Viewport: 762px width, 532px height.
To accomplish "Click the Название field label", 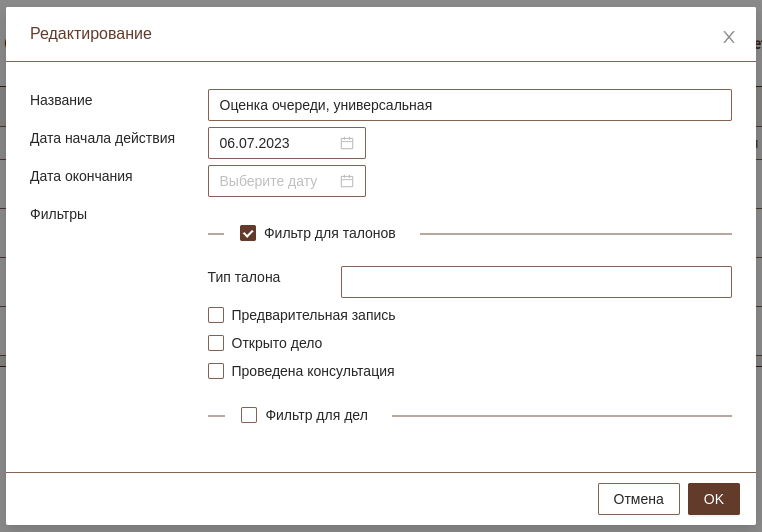I will 61,100.
